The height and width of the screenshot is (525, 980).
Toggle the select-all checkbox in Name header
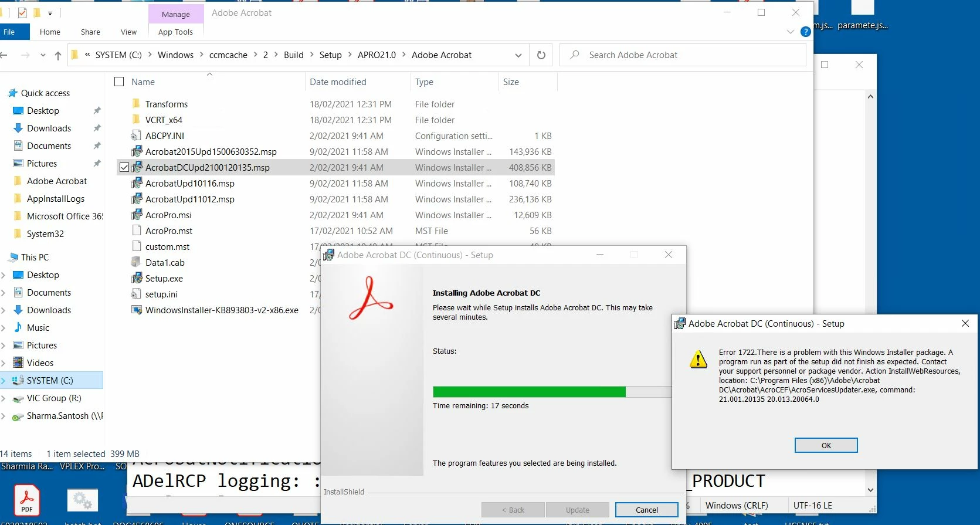(119, 82)
